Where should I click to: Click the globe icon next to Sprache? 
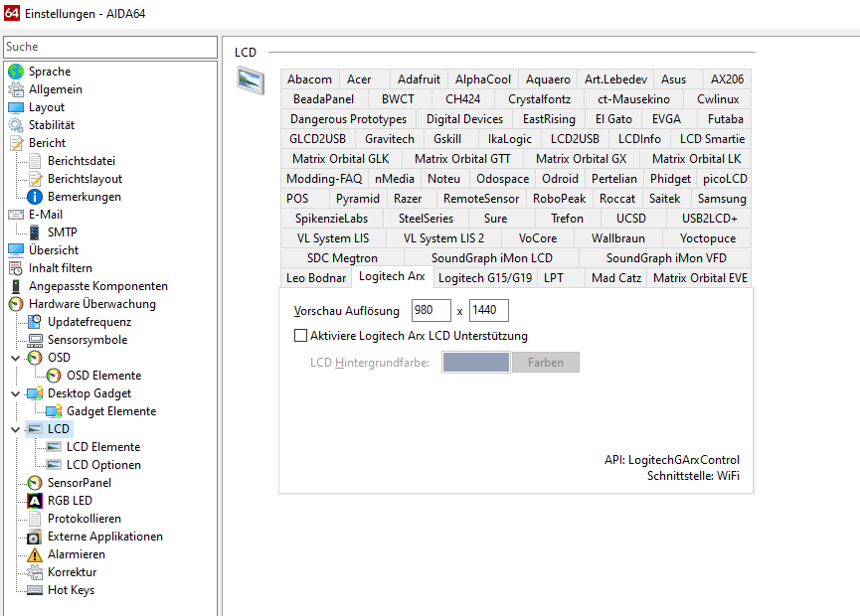click(16, 72)
